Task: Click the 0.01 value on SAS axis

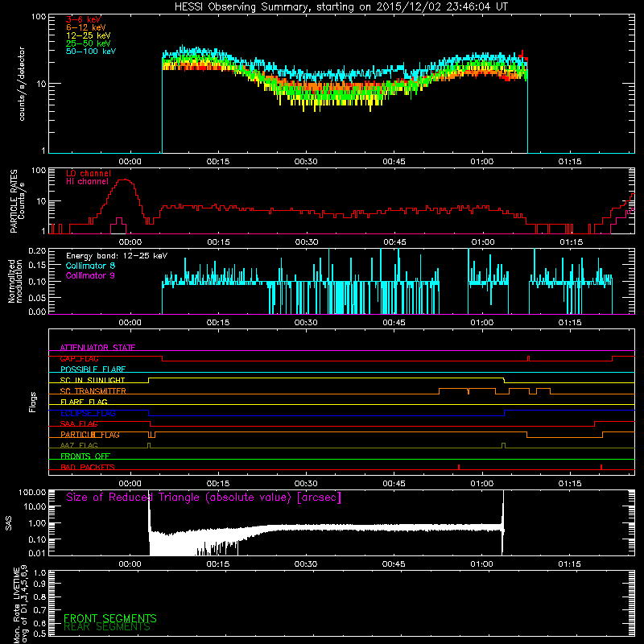Action: [37, 553]
